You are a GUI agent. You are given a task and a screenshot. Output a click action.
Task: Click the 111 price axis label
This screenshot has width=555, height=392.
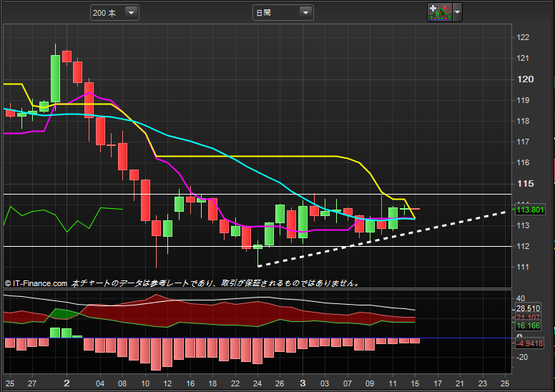click(523, 267)
